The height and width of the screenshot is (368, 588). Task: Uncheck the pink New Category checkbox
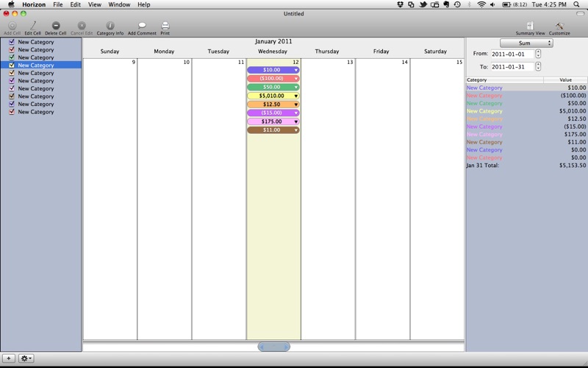point(12,88)
